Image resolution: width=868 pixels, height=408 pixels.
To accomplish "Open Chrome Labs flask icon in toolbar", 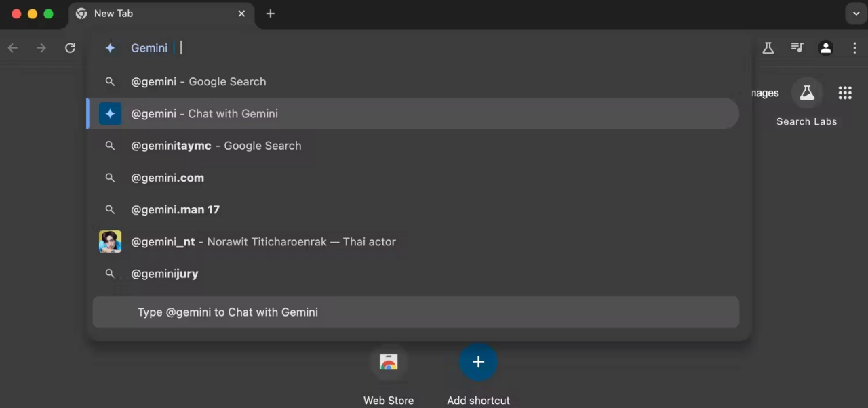I will pos(768,47).
